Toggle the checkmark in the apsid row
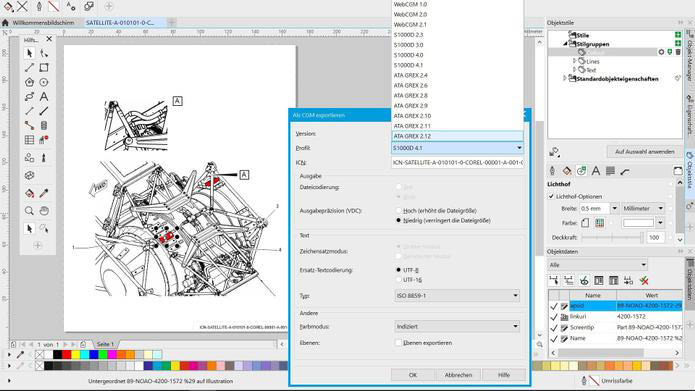695x391 pixels. coord(554,306)
